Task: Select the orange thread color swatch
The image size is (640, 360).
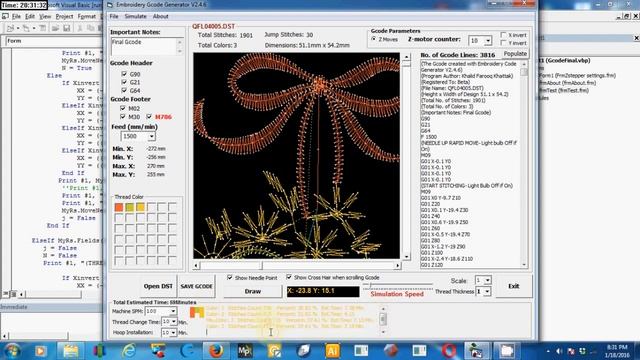Action: [119, 207]
